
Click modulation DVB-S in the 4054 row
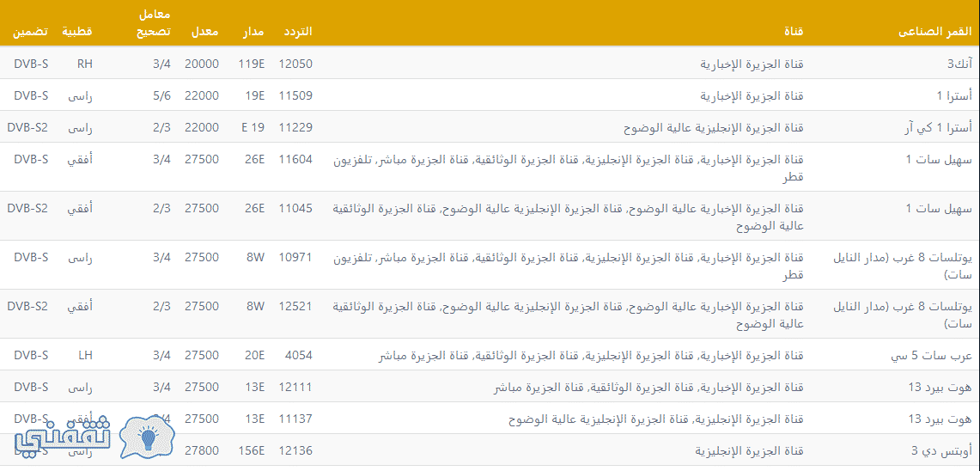(x=31, y=355)
